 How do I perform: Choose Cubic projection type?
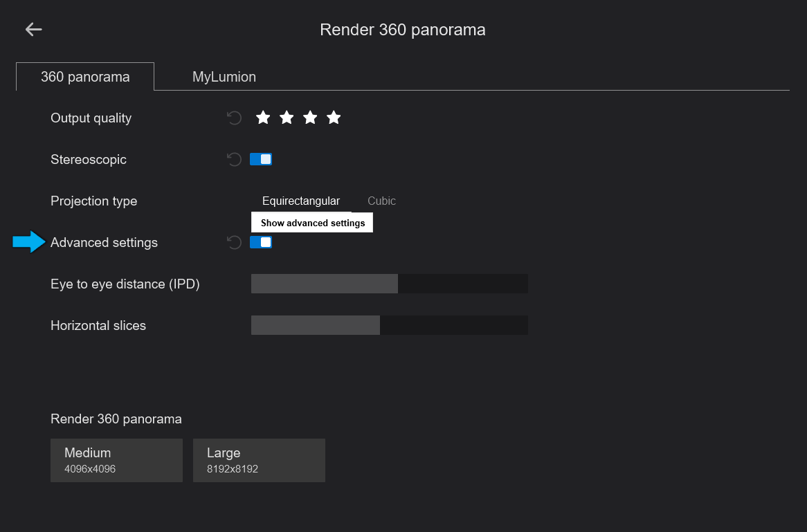[x=381, y=201]
